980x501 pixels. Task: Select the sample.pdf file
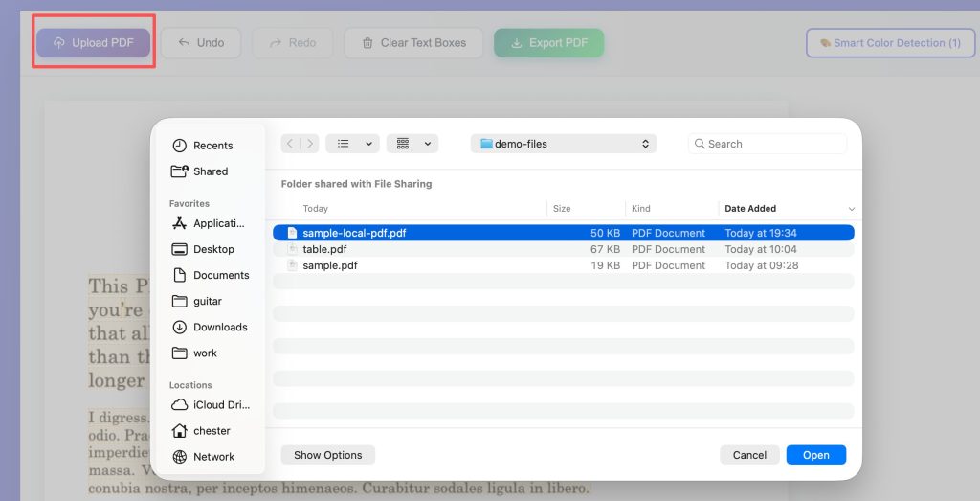pos(564,265)
